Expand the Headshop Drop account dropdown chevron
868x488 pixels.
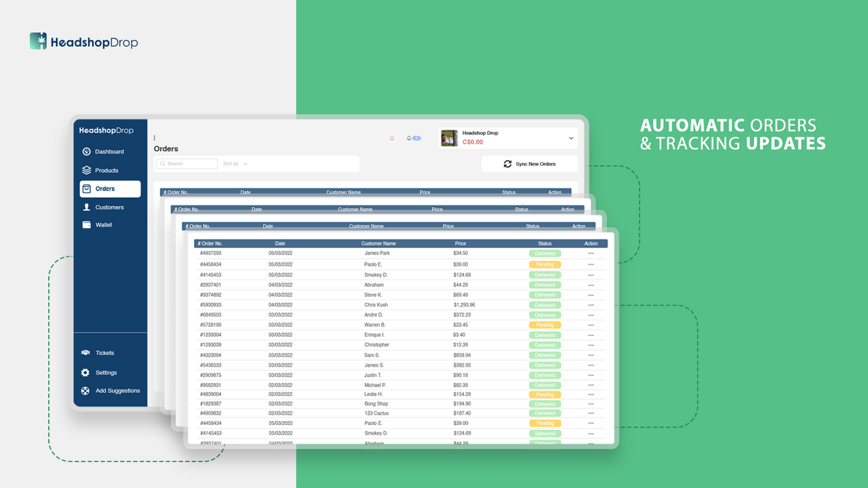coord(571,138)
